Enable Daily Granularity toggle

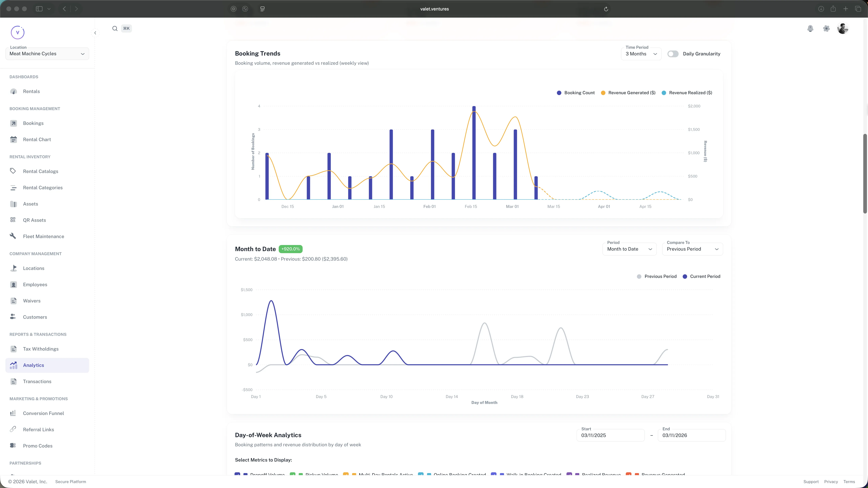pyautogui.click(x=673, y=54)
